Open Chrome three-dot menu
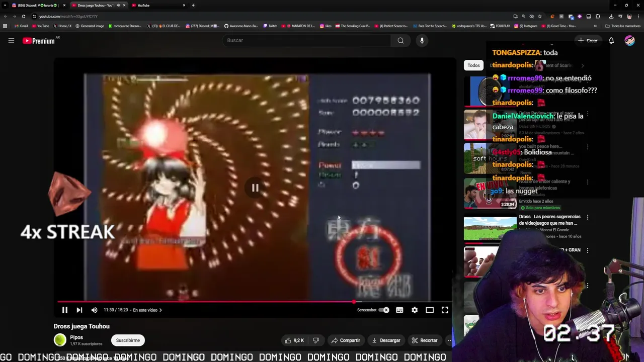The image size is (644, 362). (638, 16)
